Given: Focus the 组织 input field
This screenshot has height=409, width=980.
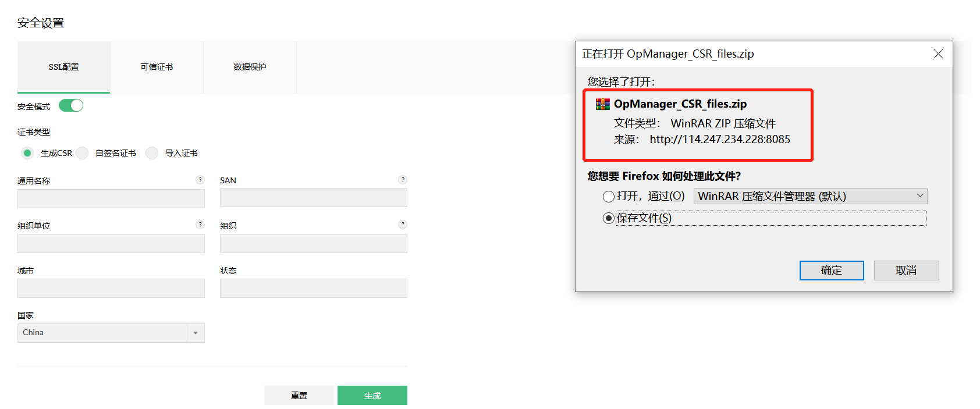Looking at the screenshot, I should point(314,243).
